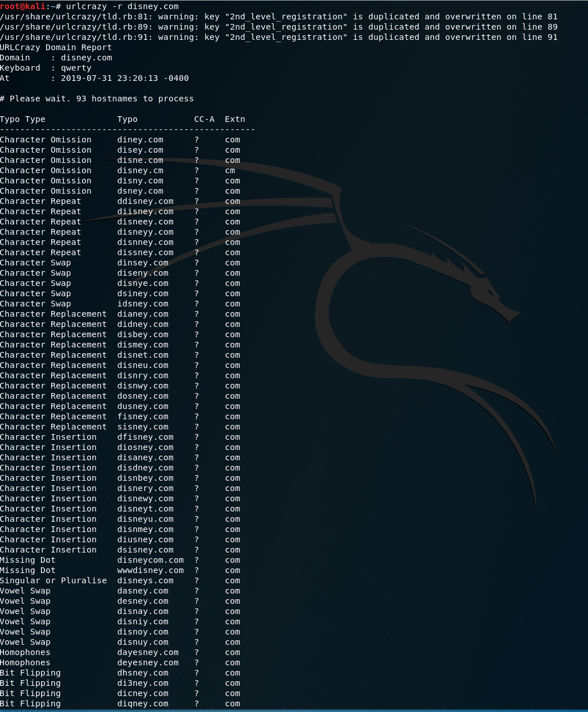
Task: Select the disneycom.com typo entry
Action: 150,560
